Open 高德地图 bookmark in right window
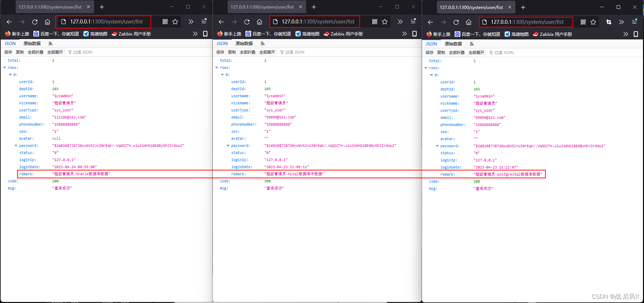 click(x=516, y=34)
